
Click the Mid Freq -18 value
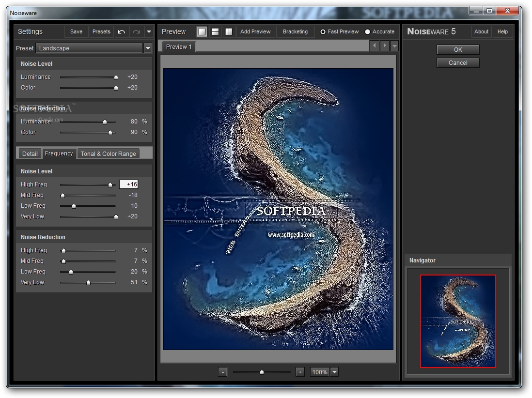point(133,195)
